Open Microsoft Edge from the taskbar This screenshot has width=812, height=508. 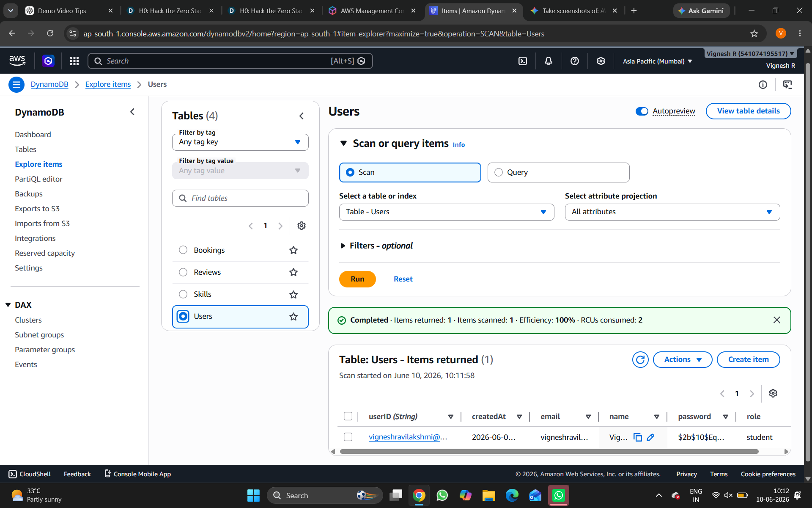point(512,495)
